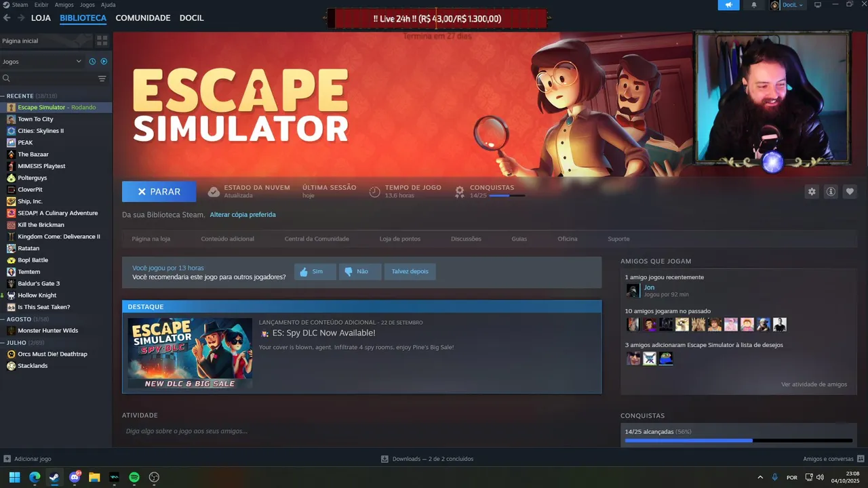
Task: Open Discord from the Windows taskbar
Action: [x=75, y=477]
